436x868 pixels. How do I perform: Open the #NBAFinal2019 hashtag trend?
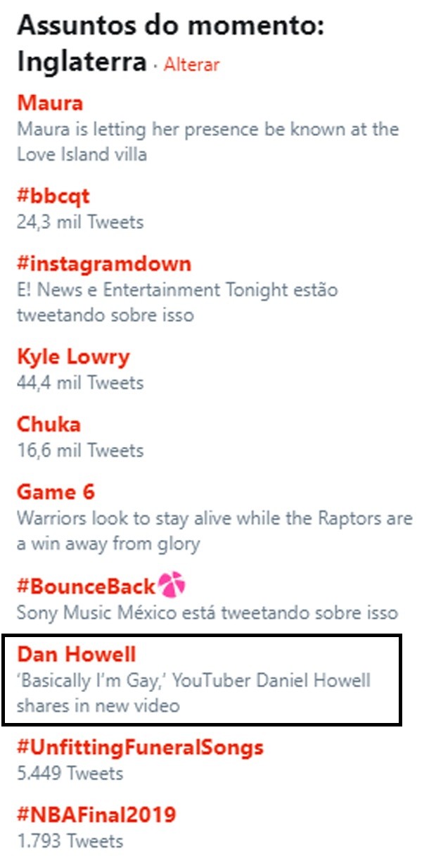click(x=96, y=815)
